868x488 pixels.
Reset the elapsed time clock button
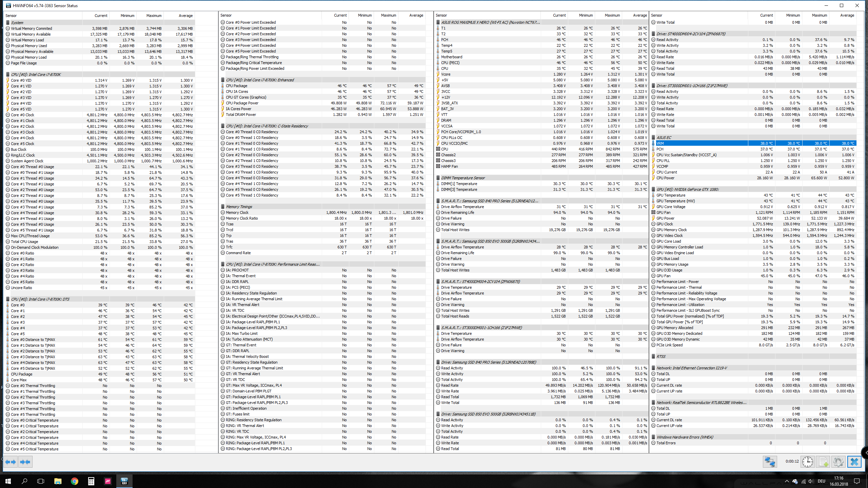click(808, 462)
